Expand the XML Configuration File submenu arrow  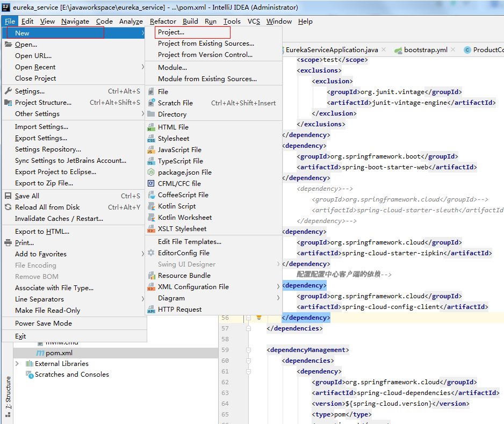278,286
